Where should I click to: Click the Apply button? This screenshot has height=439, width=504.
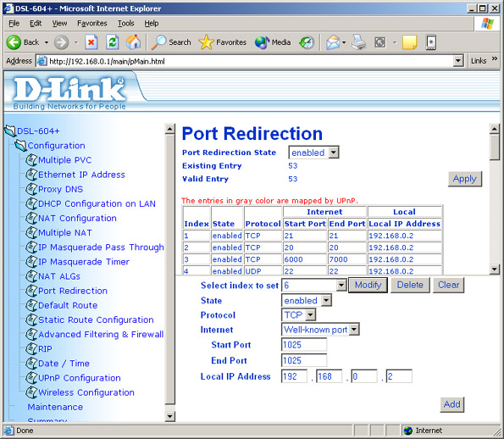(465, 179)
